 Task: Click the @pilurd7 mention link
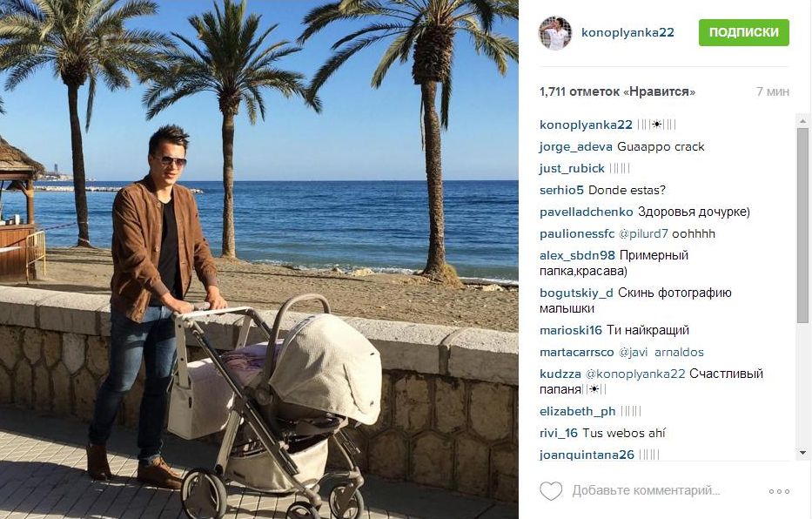pyautogui.click(x=644, y=234)
